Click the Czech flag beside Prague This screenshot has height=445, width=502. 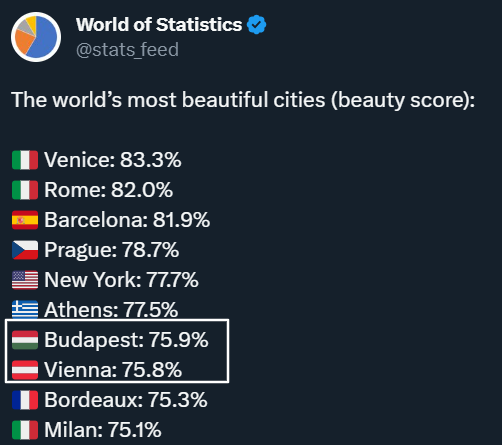click(25, 250)
